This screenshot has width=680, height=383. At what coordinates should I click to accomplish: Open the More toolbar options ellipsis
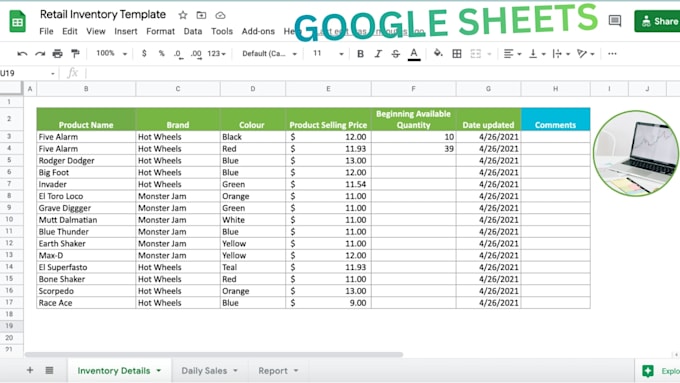point(612,54)
